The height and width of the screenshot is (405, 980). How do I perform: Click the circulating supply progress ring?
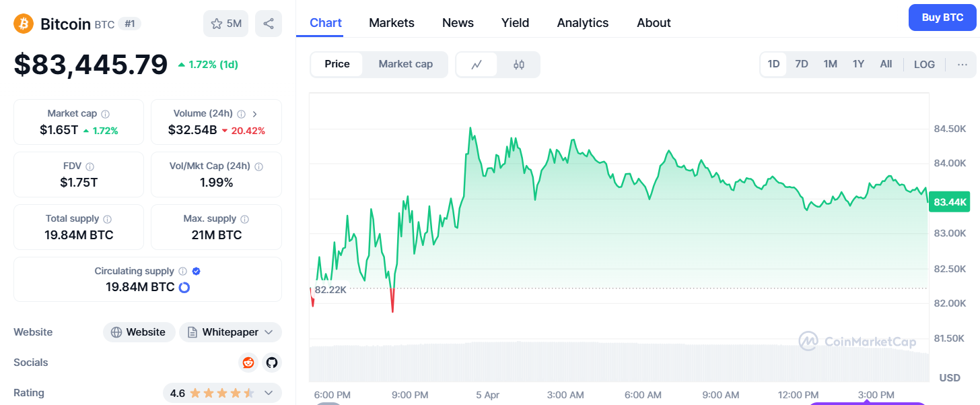(x=184, y=287)
